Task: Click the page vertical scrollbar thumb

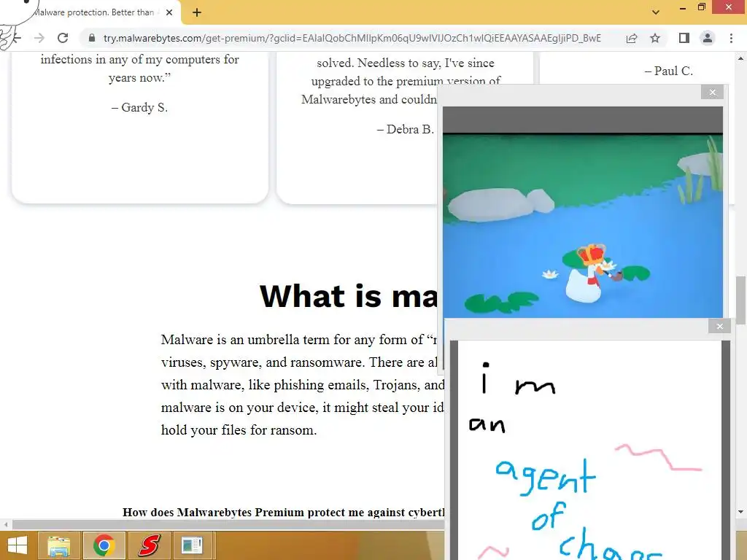Action: 741,300
